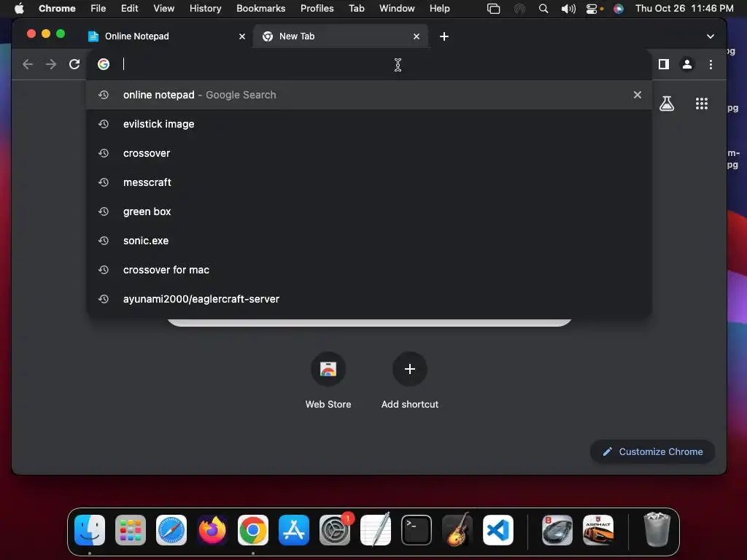Go back with the back arrow
Viewport: 747px width, 560px height.
tap(28, 64)
